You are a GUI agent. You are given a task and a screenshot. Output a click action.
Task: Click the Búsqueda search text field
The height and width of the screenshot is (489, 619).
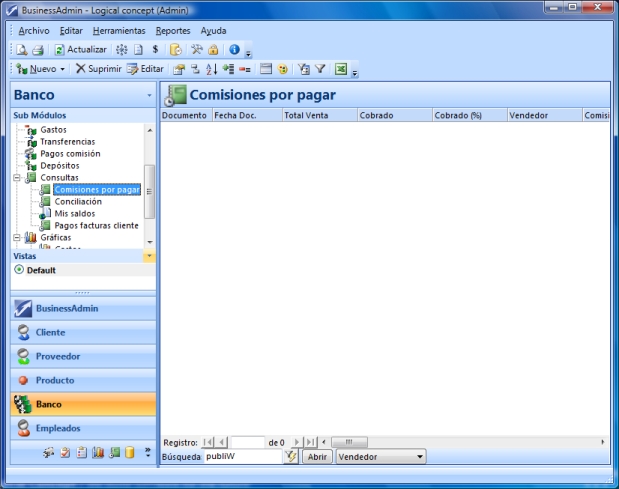click(241, 456)
